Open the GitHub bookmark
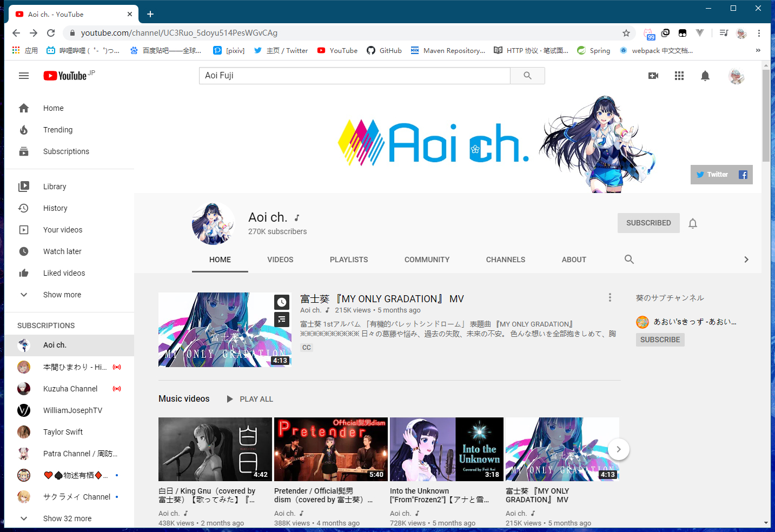 [384, 50]
